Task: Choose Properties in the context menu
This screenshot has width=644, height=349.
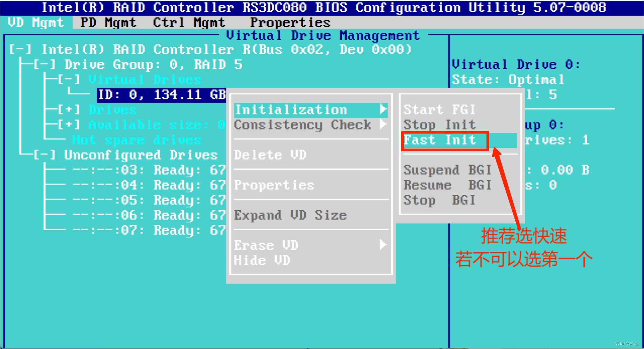Action: pyautogui.click(x=274, y=185)
